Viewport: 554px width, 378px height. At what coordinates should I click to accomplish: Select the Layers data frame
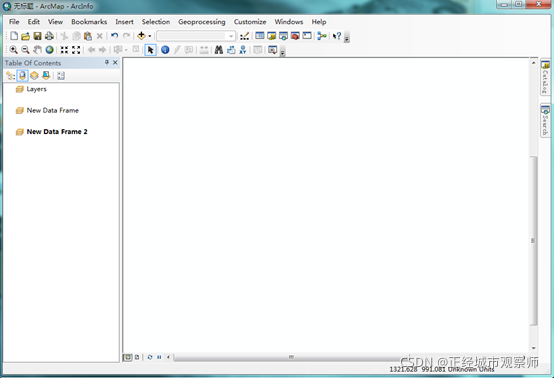point(36,89)
